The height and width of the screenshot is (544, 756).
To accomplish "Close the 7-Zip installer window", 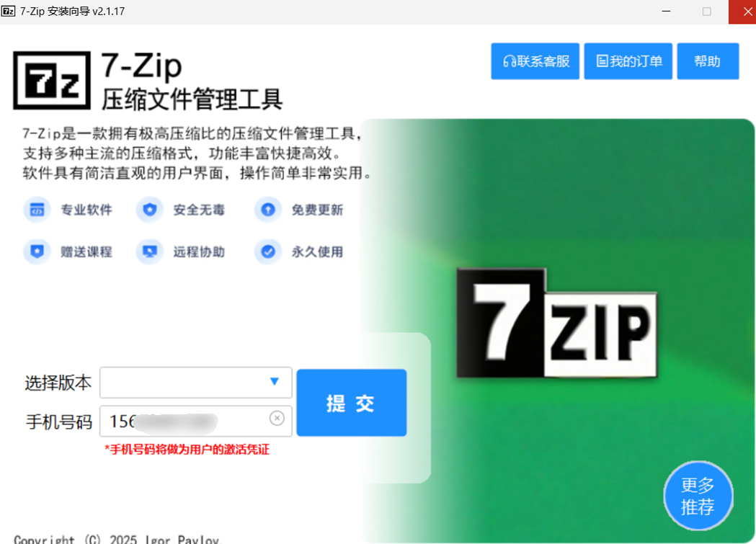I will click(742, 12).
